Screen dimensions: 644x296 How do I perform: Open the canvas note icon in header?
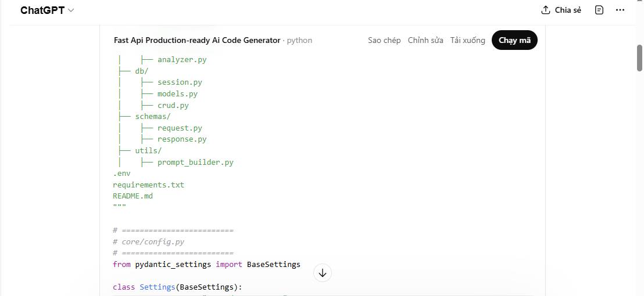coord(599,10)
